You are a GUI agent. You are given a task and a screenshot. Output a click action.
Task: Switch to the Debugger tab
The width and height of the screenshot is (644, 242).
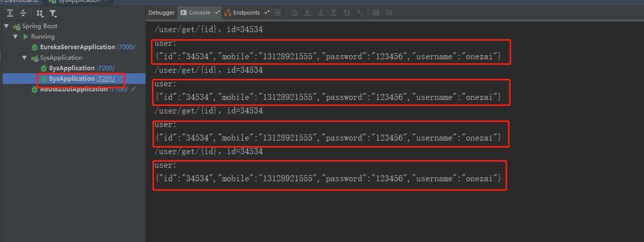coord(162,13)
